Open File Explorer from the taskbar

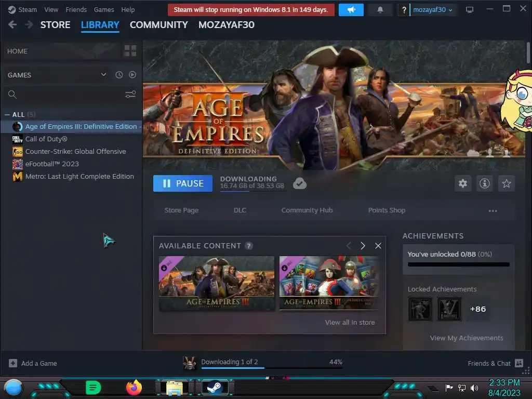click(175, 388)
